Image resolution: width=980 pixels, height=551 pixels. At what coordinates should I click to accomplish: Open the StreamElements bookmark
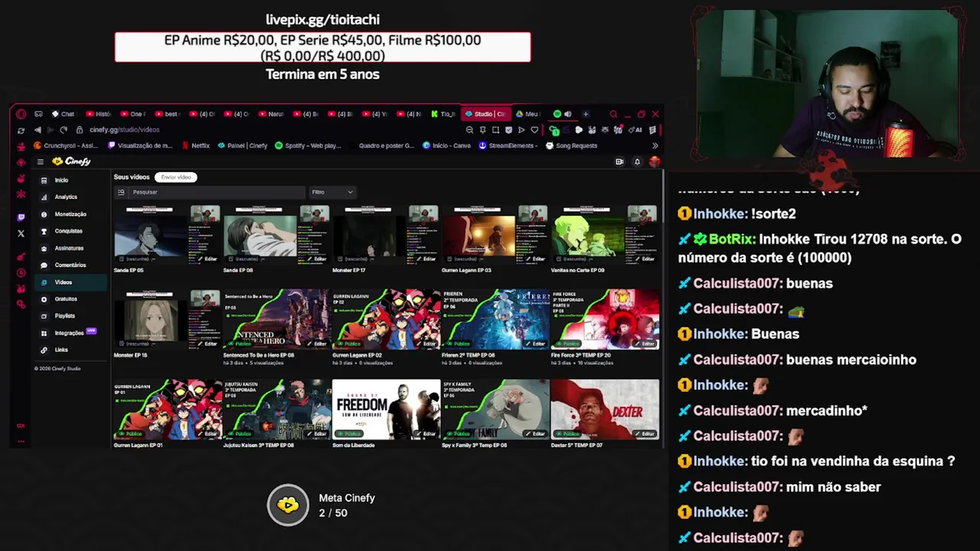tap(508, 145)
